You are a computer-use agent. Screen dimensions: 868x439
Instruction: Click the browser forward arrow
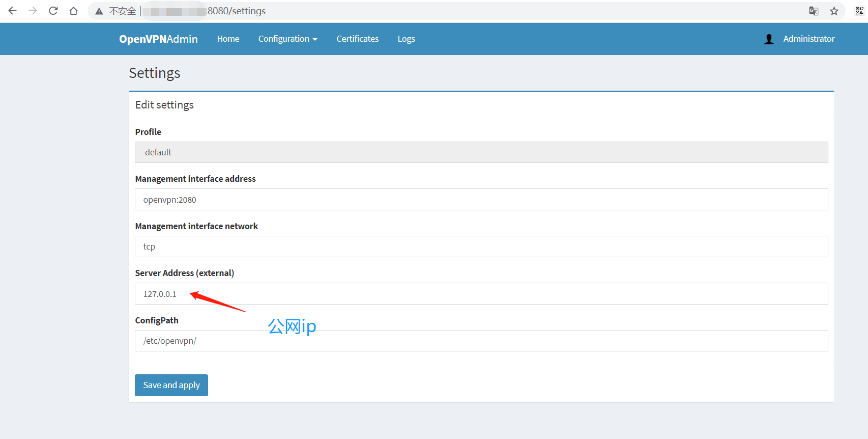point(33,11)
